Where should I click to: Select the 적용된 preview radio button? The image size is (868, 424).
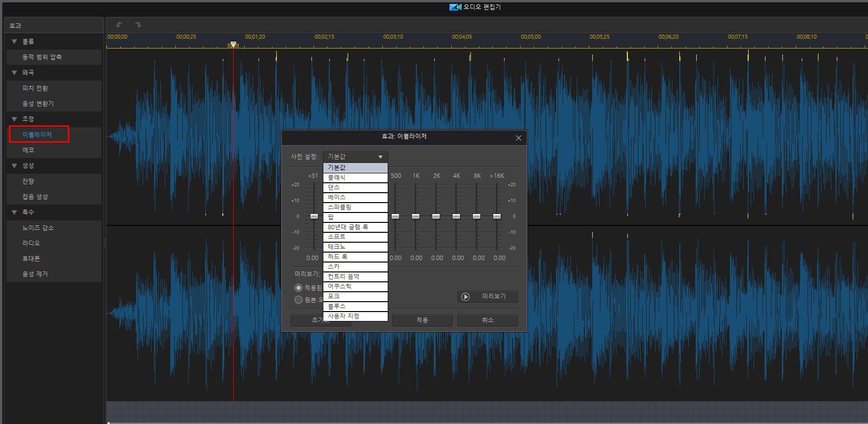coord(299,288)
